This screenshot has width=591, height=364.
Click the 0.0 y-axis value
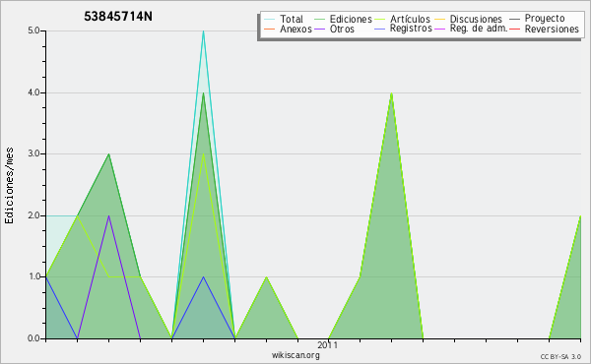(x=33, y=338)
